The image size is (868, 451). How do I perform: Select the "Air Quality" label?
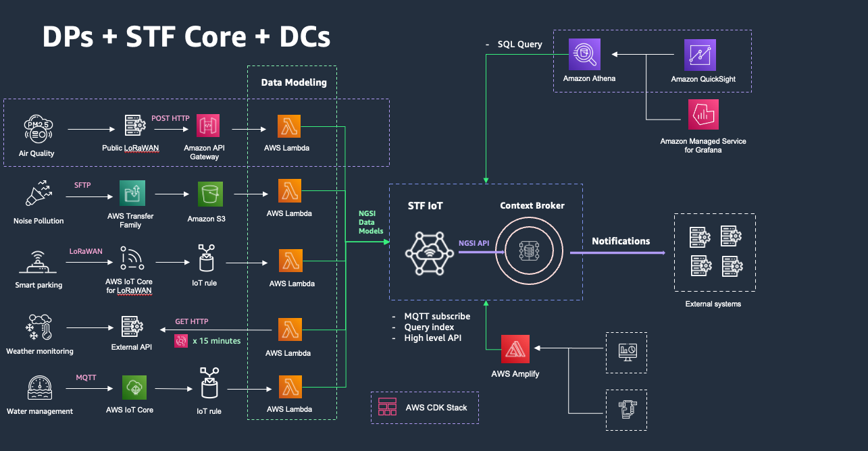point(38,153)
